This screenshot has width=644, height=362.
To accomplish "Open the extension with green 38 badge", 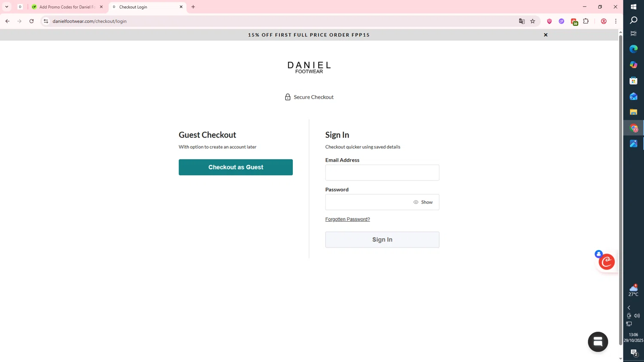I will coord(574,21).
